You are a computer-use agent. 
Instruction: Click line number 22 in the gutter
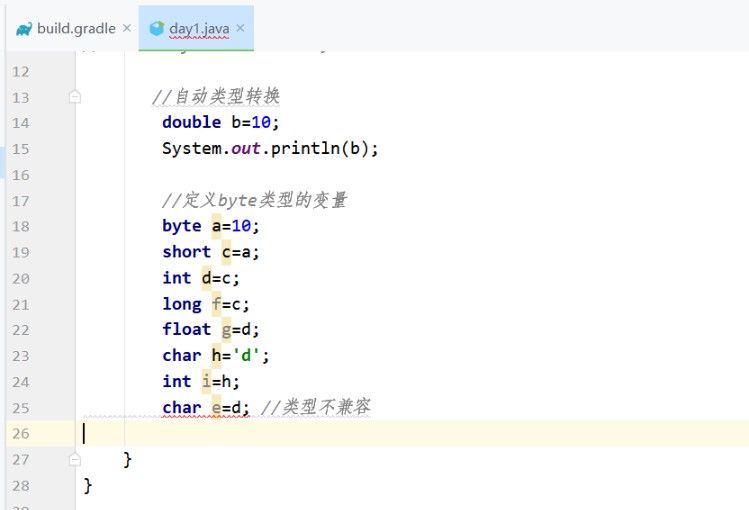tap(21, 330)
